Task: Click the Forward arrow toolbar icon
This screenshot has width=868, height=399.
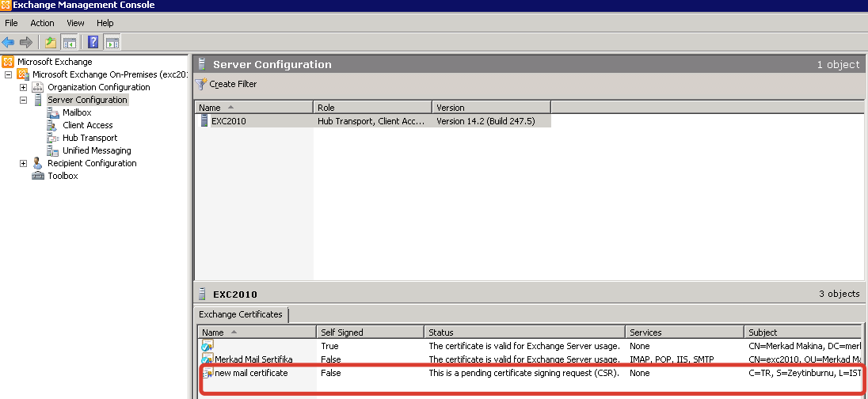Action: pyautogui.click(x=25, y=42)
